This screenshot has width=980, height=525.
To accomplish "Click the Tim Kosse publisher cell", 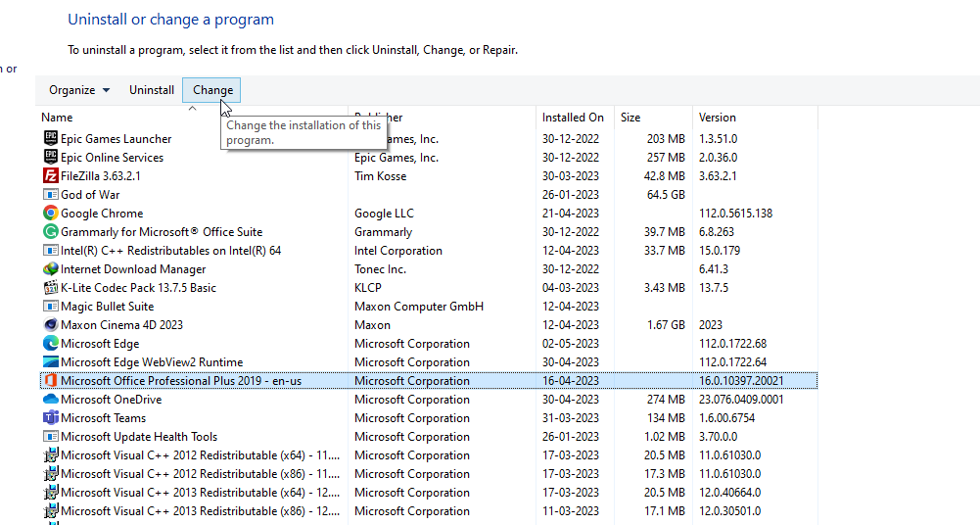I will (x=380, y=176).
